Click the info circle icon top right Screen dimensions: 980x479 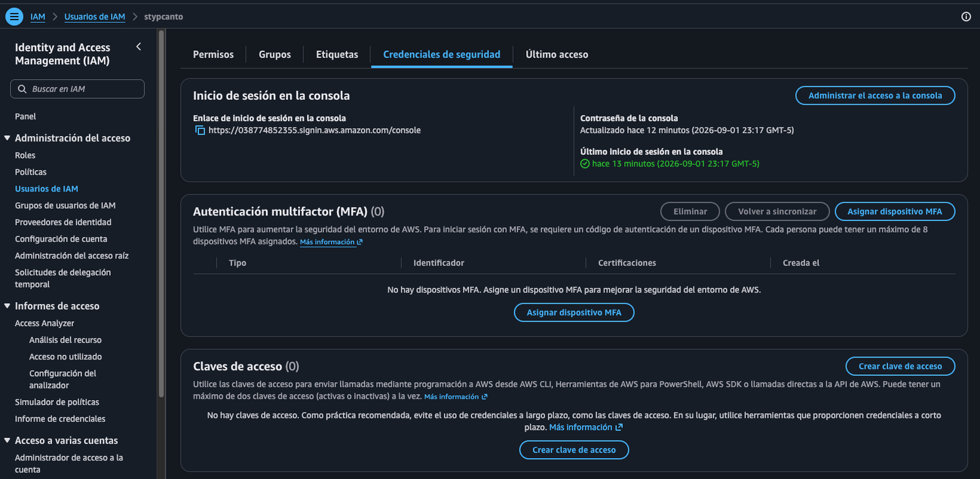pos(966,17)
